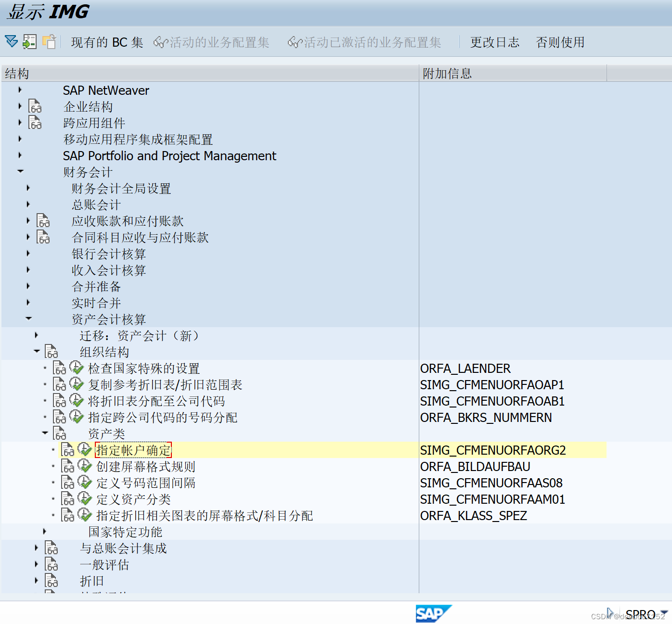
Task: Open documentation icon for 与总账会计集成
Action: 52,548
